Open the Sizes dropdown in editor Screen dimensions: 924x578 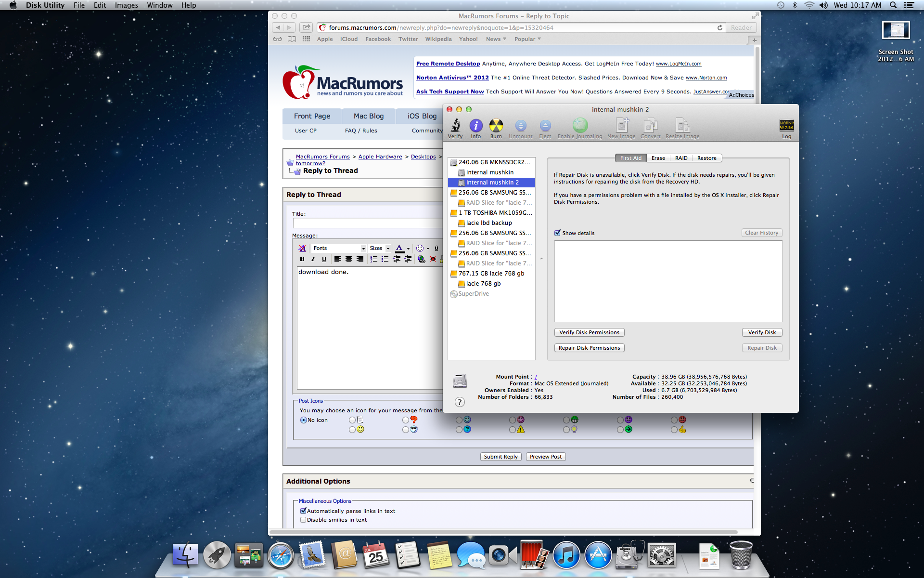pos(380,249)
